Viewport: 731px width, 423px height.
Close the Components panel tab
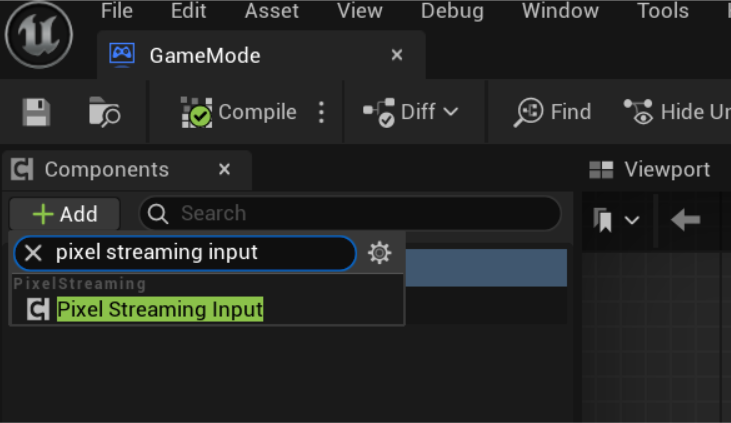(x=225, y=169)
